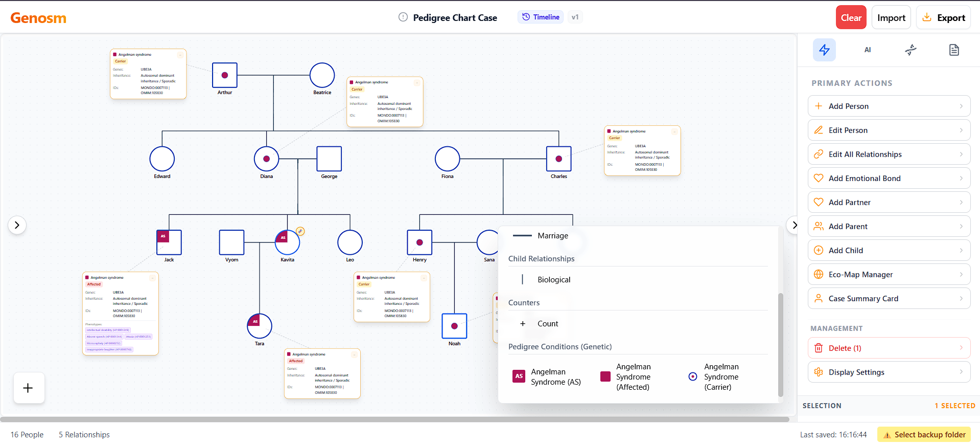Open the genetics DNA tab
Image resolution: width=980 pixels, height=444 pixels.
(911, 50)
